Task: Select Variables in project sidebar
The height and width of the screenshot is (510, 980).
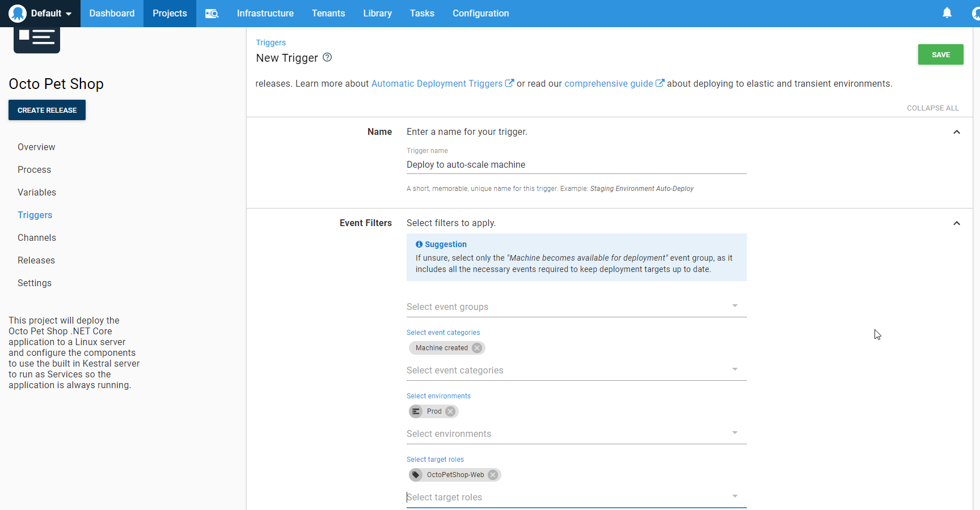Action: pos(37,192)
